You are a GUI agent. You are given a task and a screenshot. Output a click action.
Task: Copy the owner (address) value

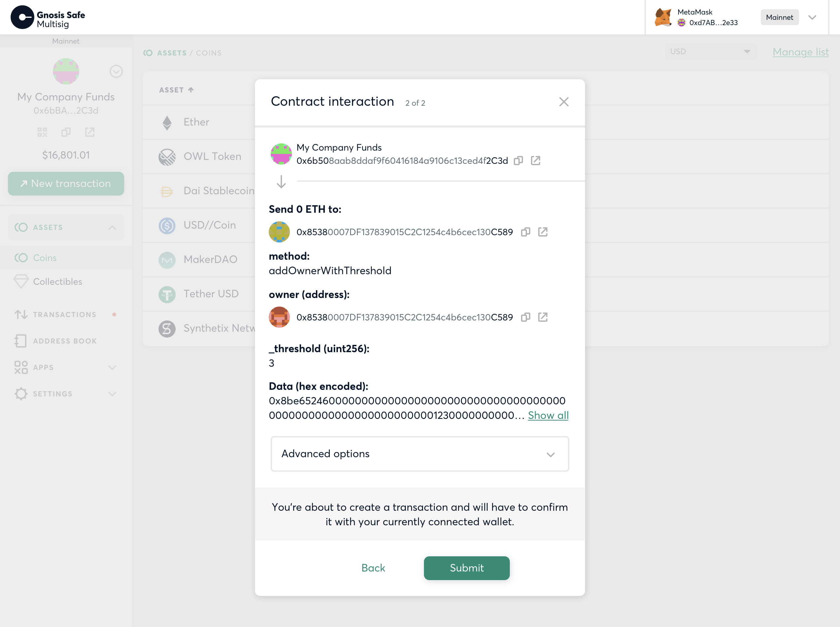tap(525, 317)
